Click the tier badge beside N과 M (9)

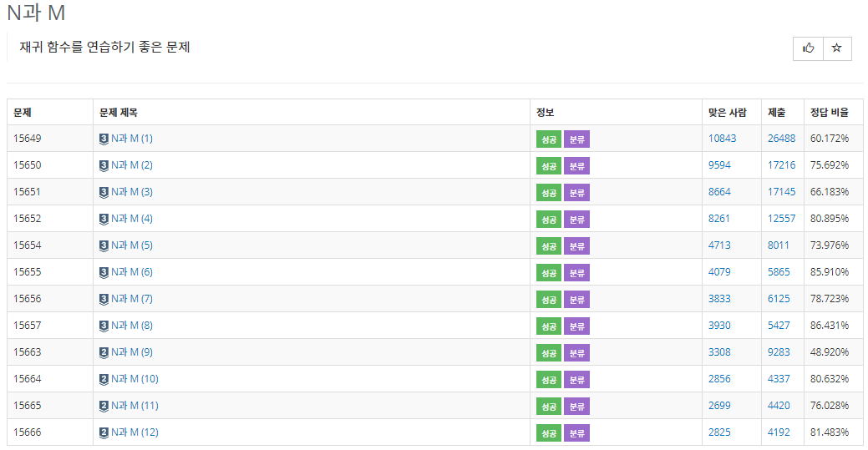pyautogui.click(x=104, y=352)
